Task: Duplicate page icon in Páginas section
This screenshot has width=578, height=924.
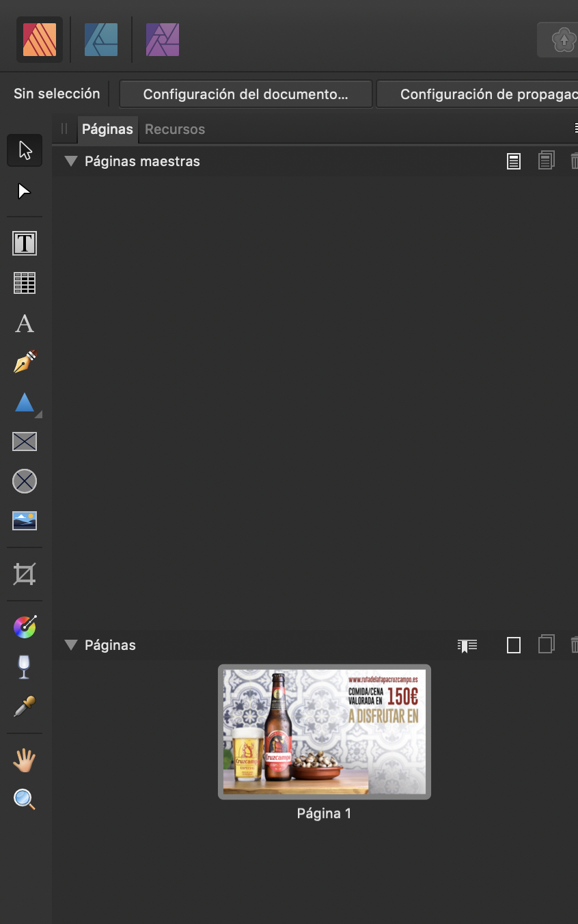Action: pos(546,644)
